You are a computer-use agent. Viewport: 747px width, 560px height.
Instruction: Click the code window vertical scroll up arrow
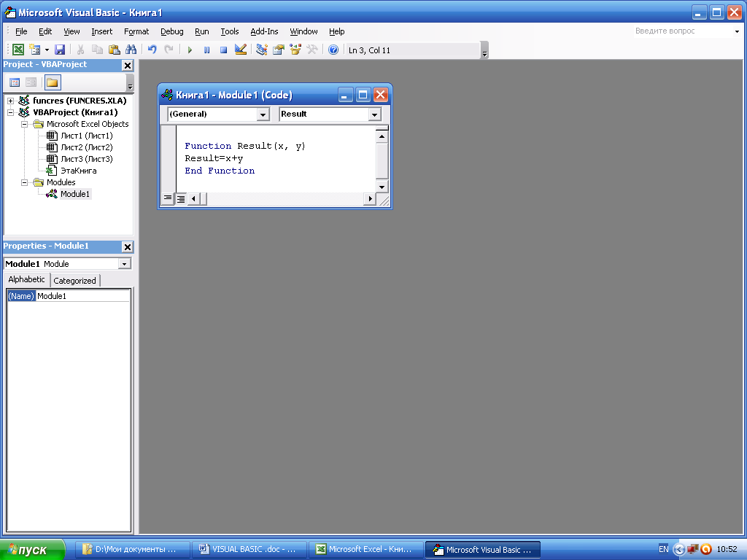click(382, 136)
